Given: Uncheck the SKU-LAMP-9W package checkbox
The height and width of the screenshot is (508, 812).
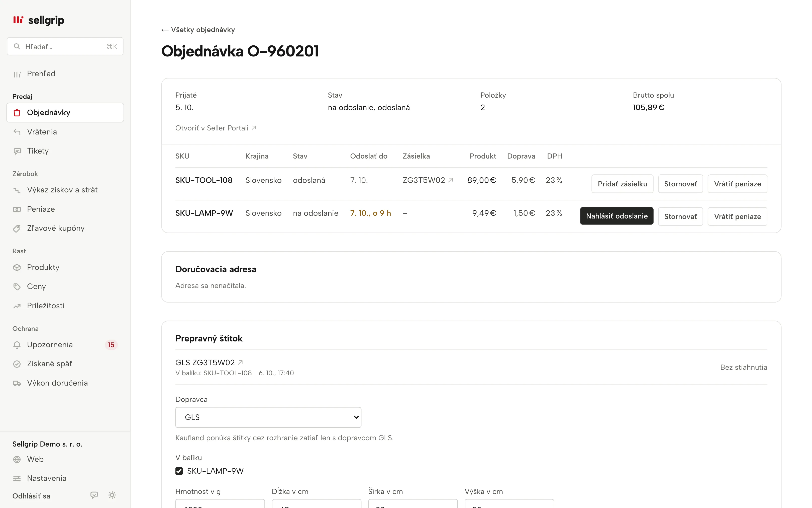Looking at the screenshot, I should pyautogui.click(x=179, y=471).
